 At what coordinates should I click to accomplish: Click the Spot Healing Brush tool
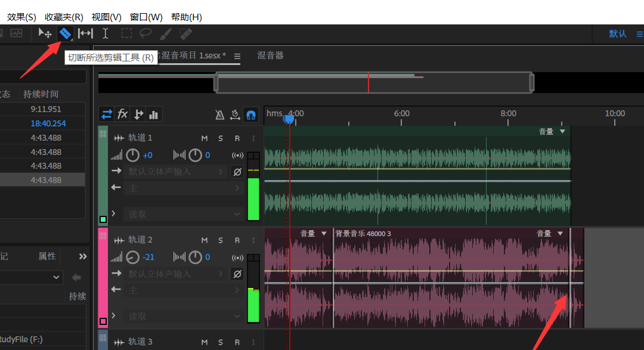(x=185, y=33)
